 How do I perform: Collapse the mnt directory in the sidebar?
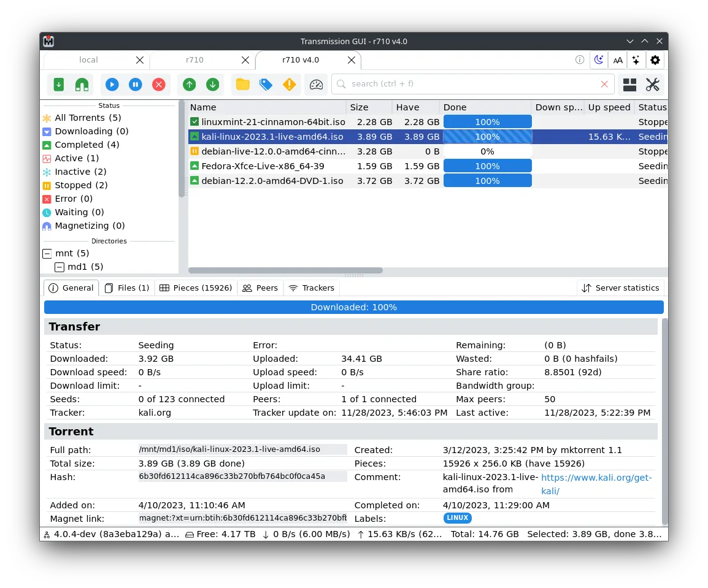pos(47,253)
